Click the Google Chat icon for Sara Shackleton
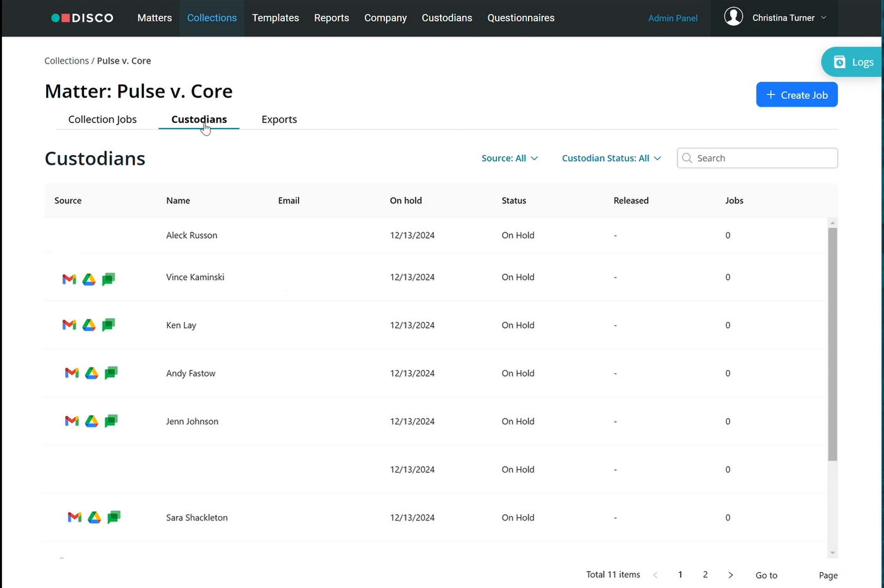Screen dimensions: 884x588 pyautogui.click(x=114, y=517)
